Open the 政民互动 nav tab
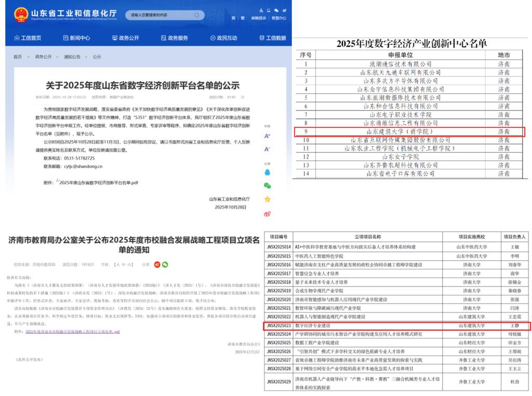This screenshot has width=532, height=396. (223, 38)
